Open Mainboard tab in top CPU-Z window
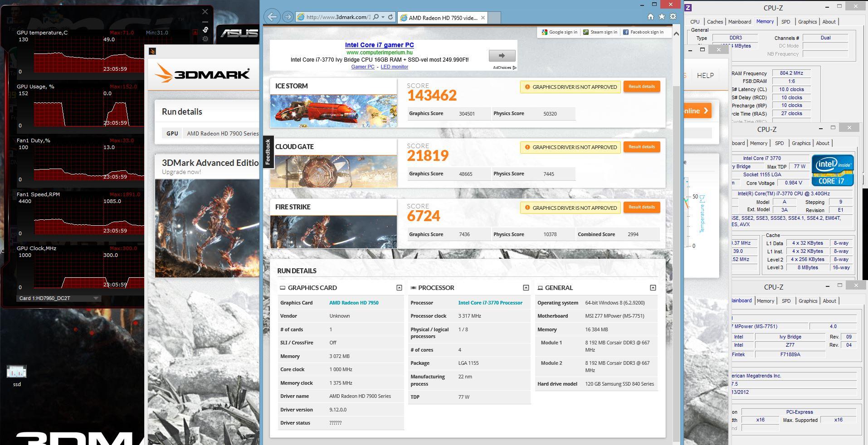The width and height of the screenshot is (868, 445). 740,22
